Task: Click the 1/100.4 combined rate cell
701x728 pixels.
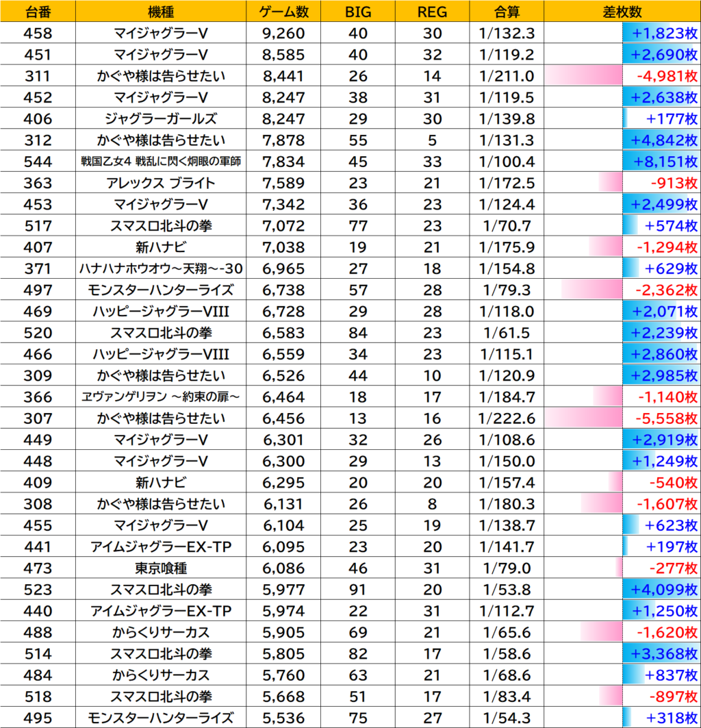Action: (507, 161)
